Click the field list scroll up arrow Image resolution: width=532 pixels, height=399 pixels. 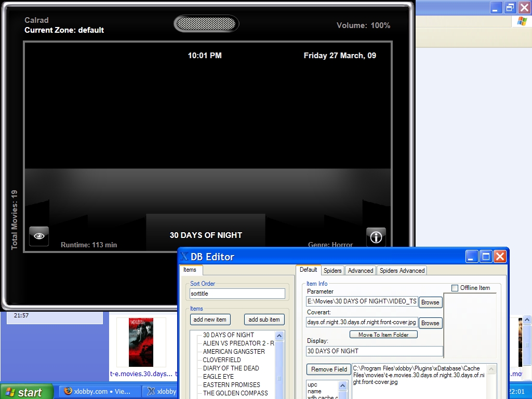pyautogui.click(x=343, y=386)
